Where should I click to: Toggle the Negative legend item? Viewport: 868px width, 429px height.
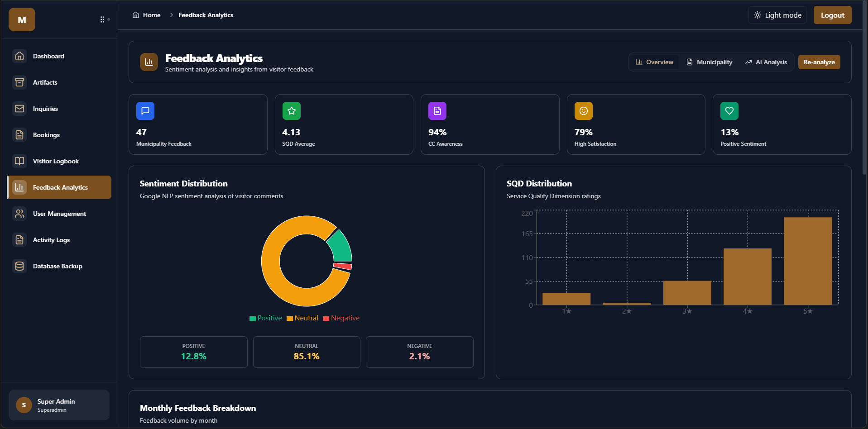tap(341, 318)
